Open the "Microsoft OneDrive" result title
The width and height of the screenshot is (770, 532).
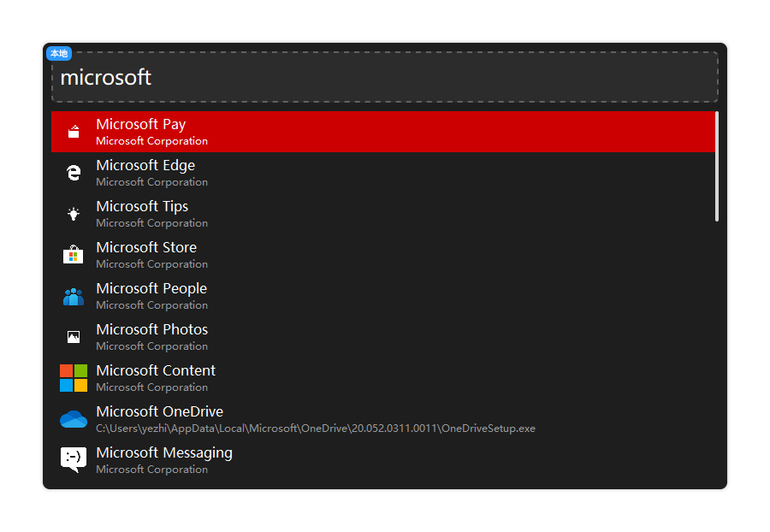click(x=160, y=411)
